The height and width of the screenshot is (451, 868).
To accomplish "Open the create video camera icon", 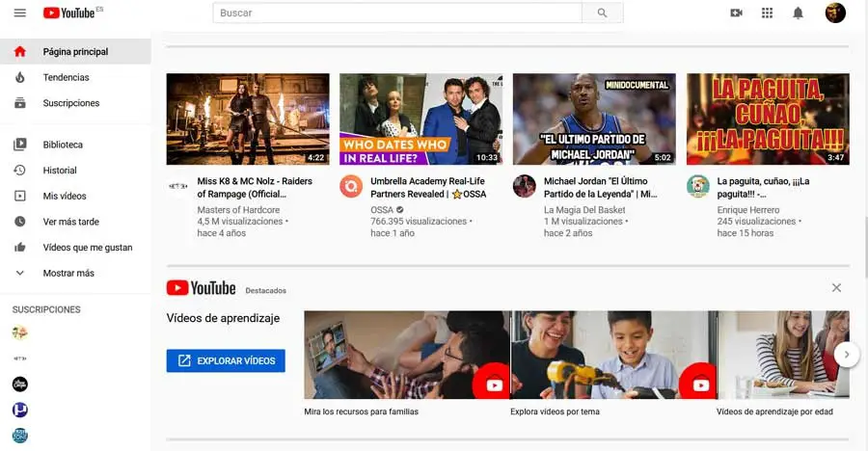I will pyautogui.click(x=736, y=13).
